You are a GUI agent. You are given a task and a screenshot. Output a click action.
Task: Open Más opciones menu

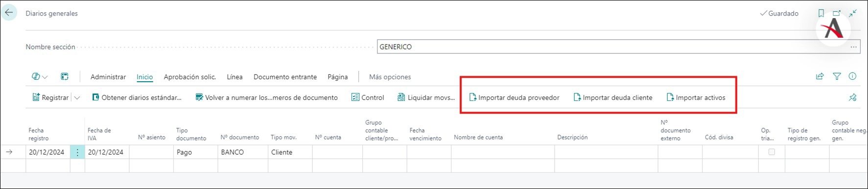390,77
